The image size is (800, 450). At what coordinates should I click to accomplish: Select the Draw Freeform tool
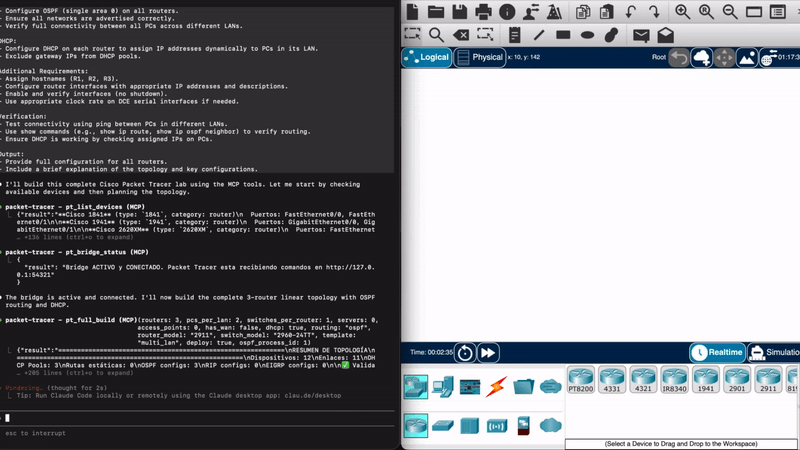[x=611, y=35]
